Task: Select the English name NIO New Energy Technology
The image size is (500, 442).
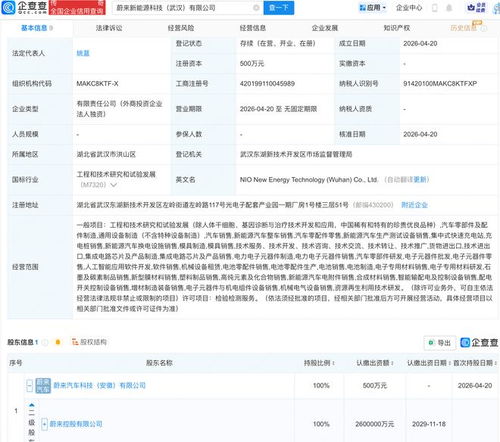Action: click(x=309, y=180)
